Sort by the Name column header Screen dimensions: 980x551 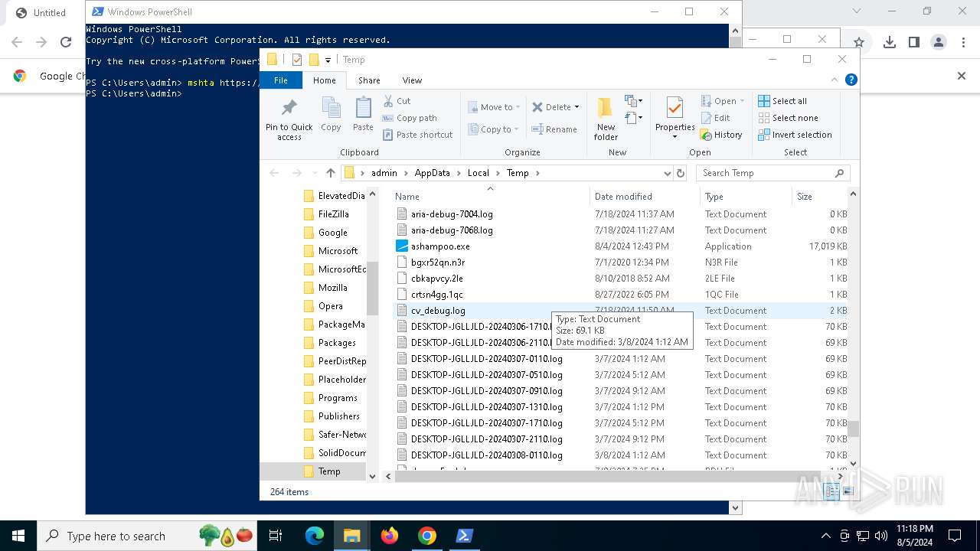point(490,197)
